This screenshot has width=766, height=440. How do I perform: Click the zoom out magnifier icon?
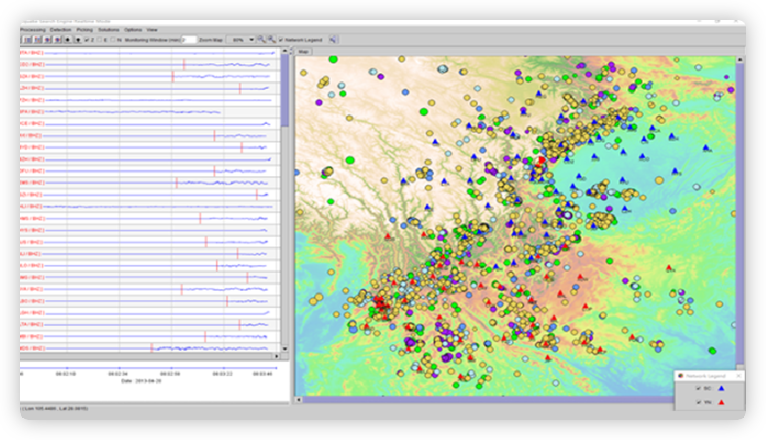[271, 40]
